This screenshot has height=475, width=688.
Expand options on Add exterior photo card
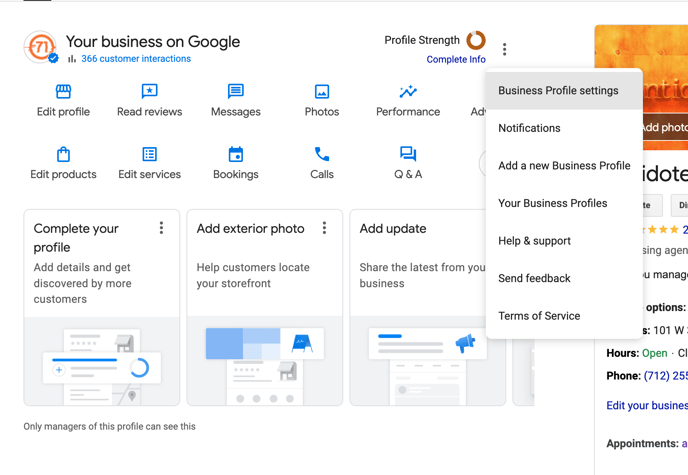point(324,228)
